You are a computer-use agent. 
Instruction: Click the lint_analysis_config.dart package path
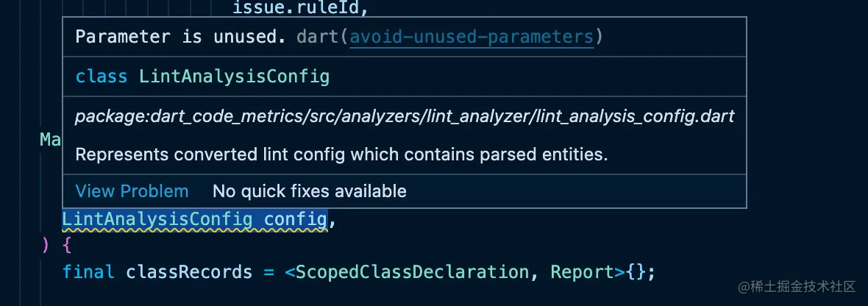[405, 116]
